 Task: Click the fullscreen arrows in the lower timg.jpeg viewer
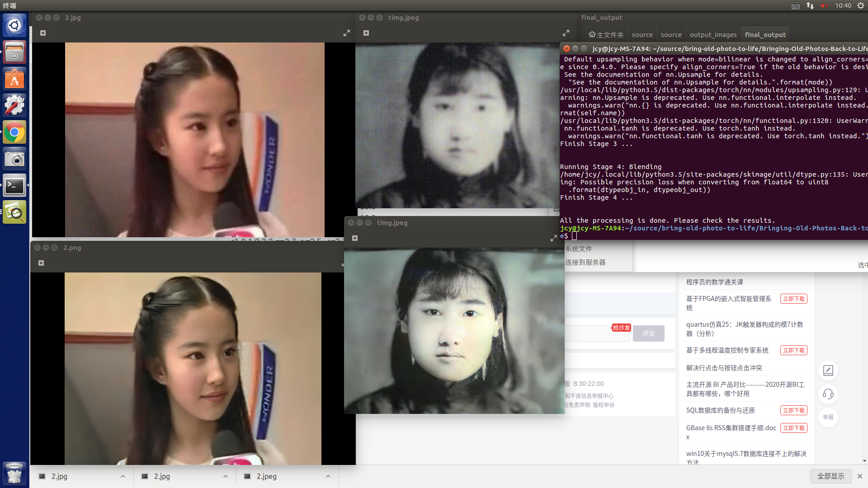pos(554,238)
